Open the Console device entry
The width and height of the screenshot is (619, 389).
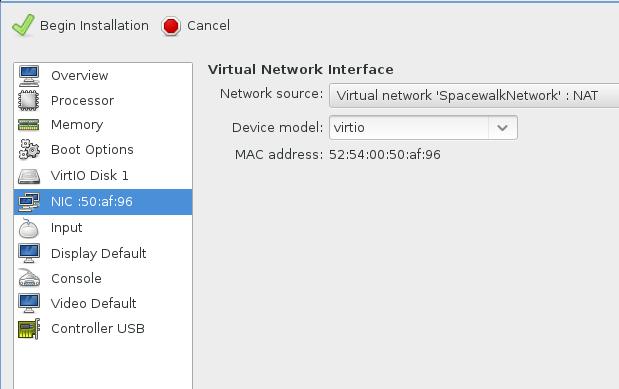tap(103, 278)
